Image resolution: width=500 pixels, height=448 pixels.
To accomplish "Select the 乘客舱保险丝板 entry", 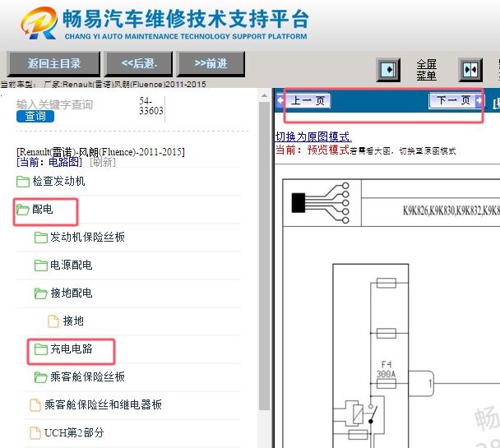I will [87, 377].
